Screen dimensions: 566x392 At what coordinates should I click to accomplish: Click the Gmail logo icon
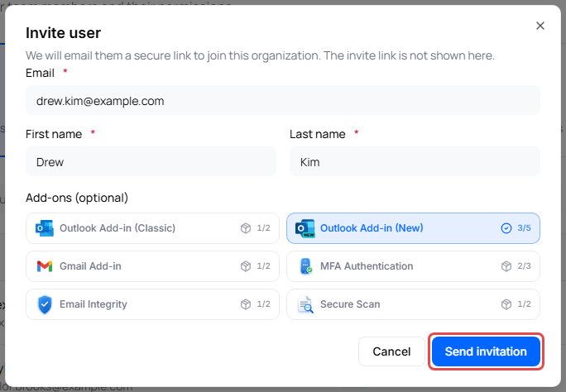[x=45, y=266]
